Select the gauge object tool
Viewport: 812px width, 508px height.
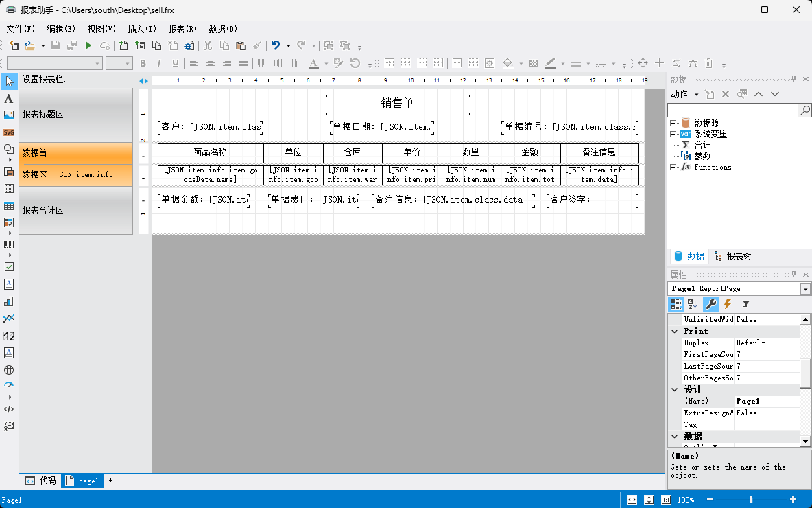coord(9,386)
